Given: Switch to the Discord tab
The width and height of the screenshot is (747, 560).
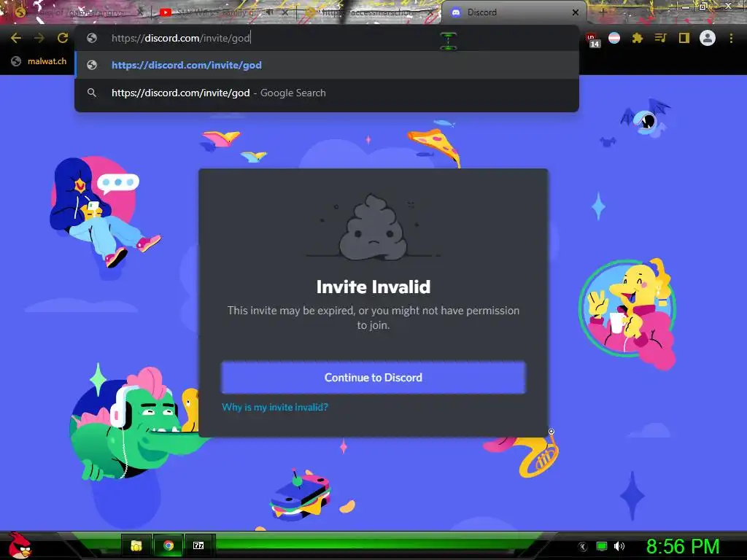Looking at the screenshot, I should pyautogui.click(x=514, y=12).
